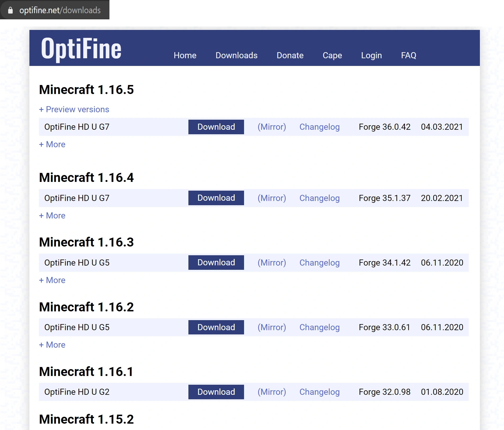The width and height of the screenshot is (504, 430).
Task: Open Mirror link for Minecraft 1.16.3
Action: (272, 263)
